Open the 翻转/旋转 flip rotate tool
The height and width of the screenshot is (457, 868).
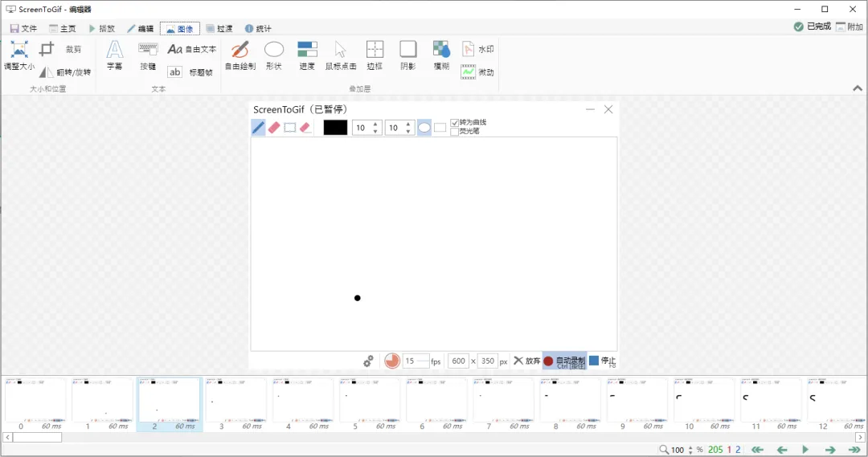tap(65, 72)
